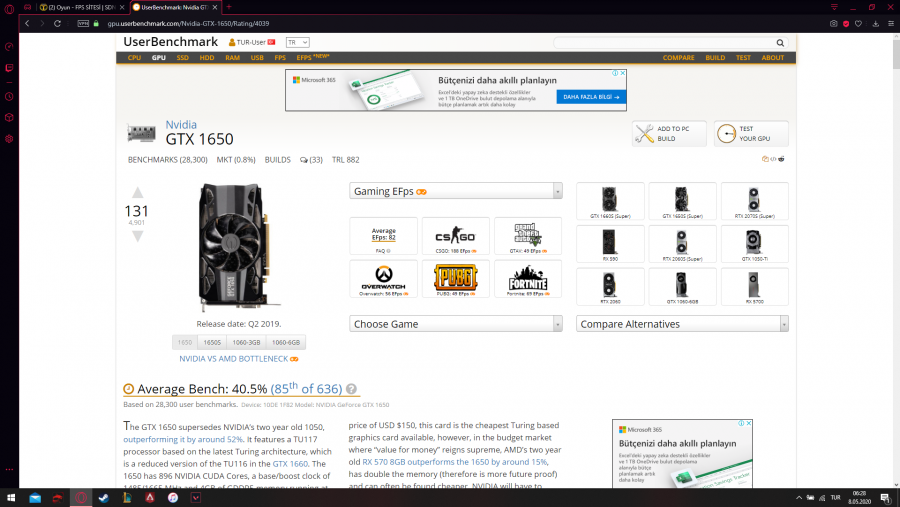Expand the Choose Game dropdown

456,324
